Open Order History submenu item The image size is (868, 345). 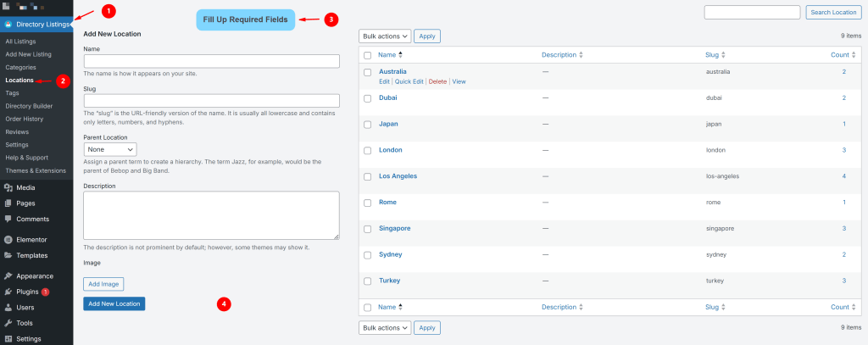coord(25,119)
